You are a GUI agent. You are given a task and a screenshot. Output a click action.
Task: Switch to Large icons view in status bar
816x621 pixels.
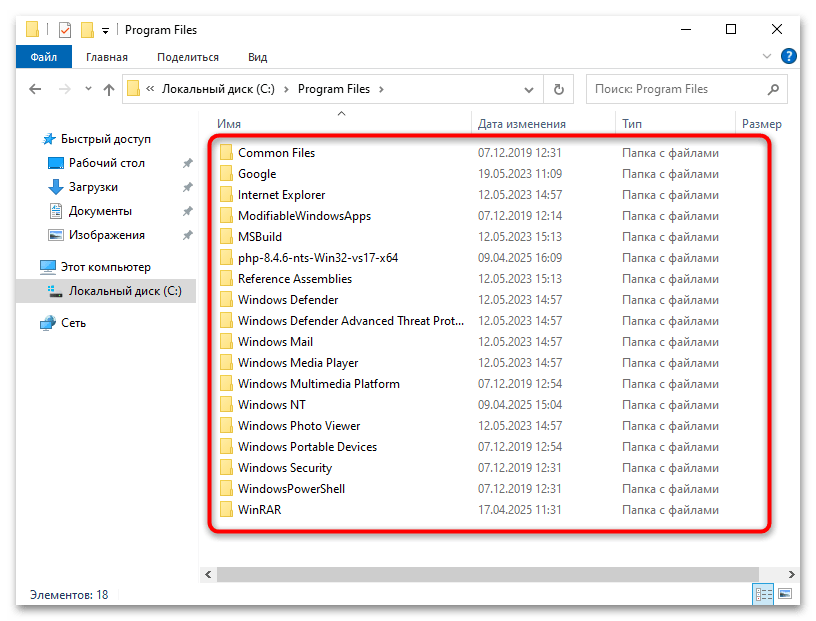(785, 594)
